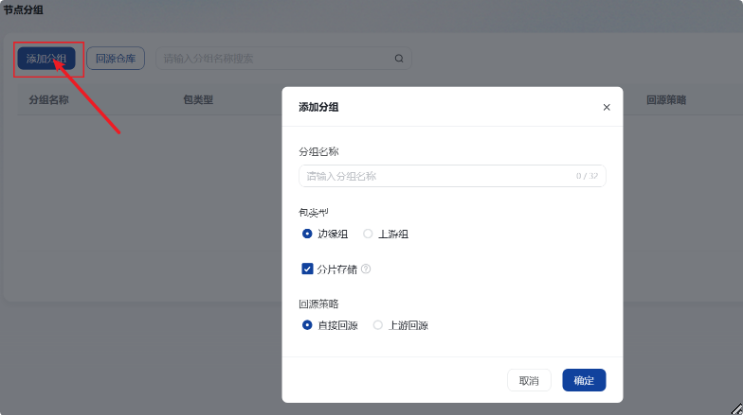Click the 节点分组 page heading
Image resolution: width=745 pixels, height=415 pixels.
(23, 9)
